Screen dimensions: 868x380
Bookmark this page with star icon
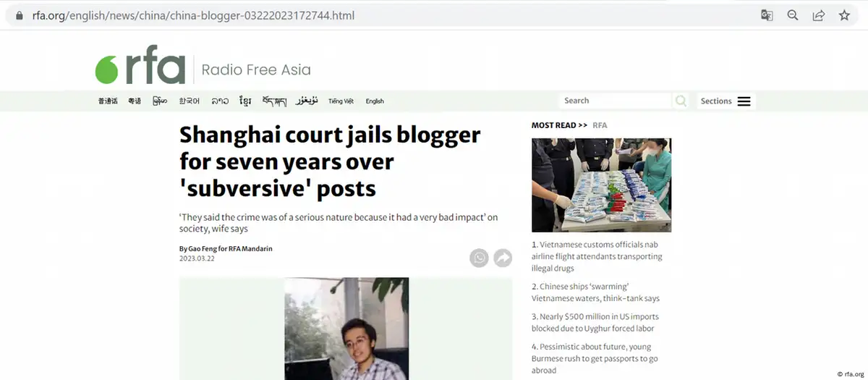(844, 15)
